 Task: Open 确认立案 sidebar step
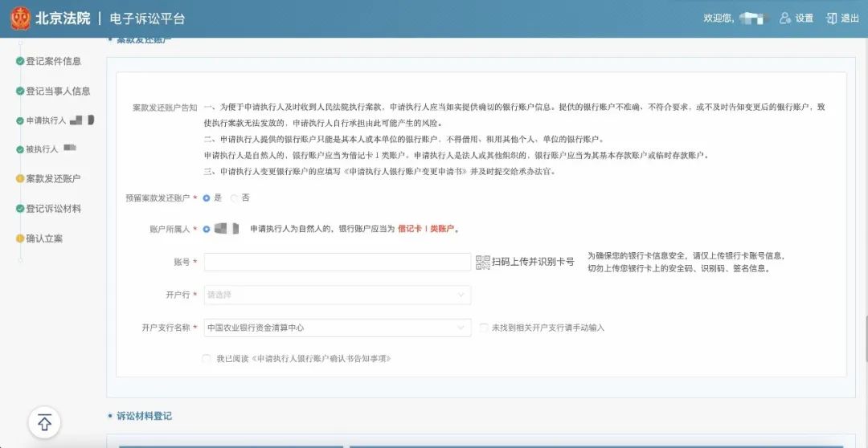click(x=44, y=238)
